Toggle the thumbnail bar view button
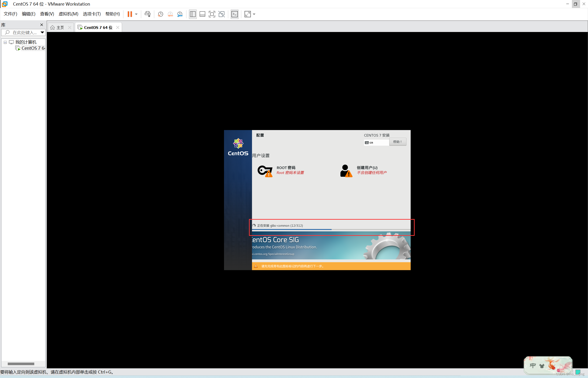This screenshot has height=378, width=588. click(x=202, y=14)
